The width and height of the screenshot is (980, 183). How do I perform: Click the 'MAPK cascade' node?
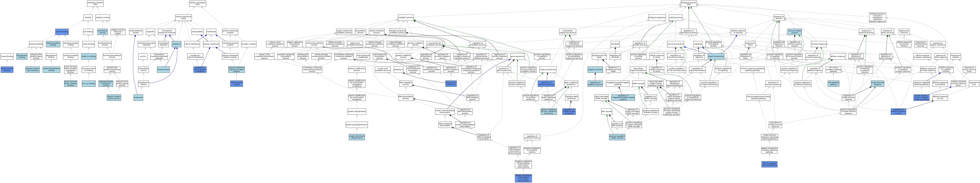tap(638, 83)
